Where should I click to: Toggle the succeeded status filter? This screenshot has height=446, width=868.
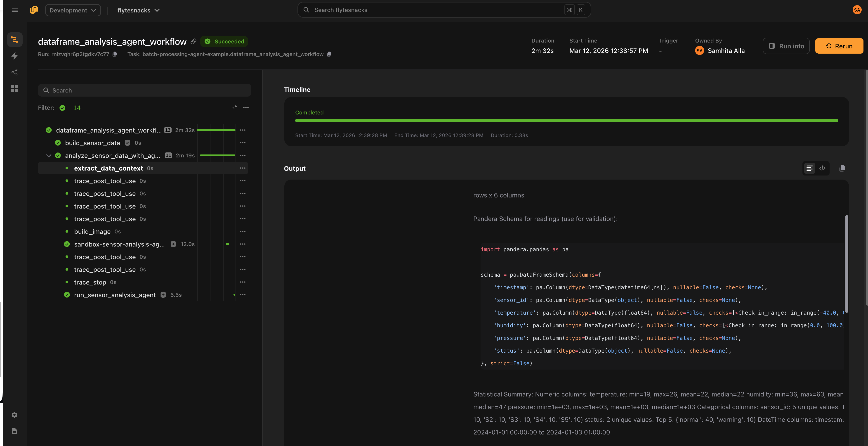coord(63,108)
